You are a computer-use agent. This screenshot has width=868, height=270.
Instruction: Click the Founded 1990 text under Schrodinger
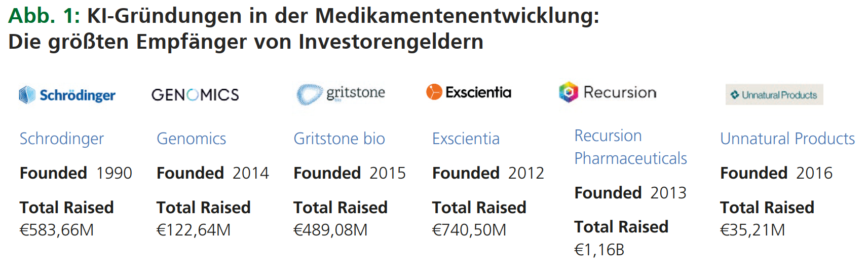(76, 173)
